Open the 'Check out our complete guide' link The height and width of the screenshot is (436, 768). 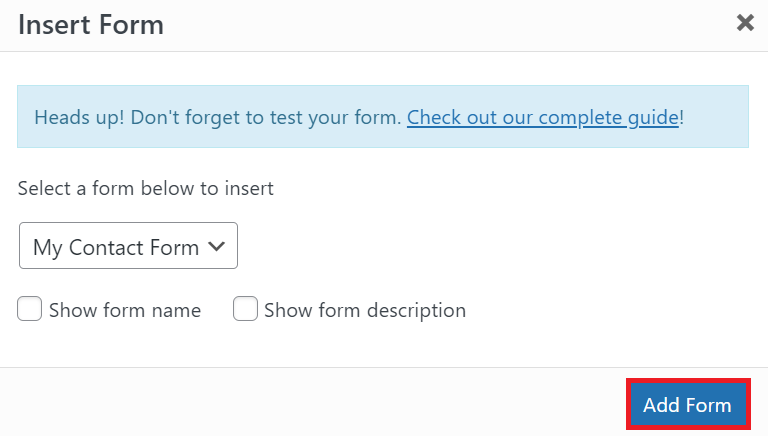(543, 117)
